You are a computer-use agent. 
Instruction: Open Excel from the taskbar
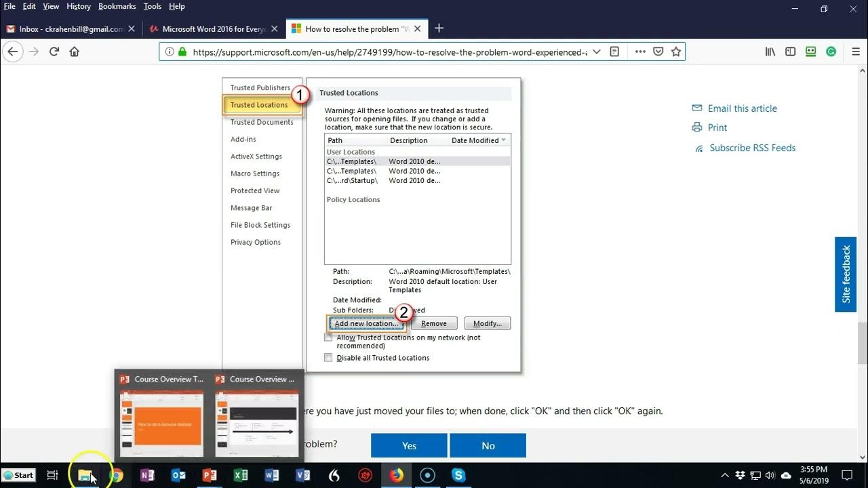tap(241, 475)
